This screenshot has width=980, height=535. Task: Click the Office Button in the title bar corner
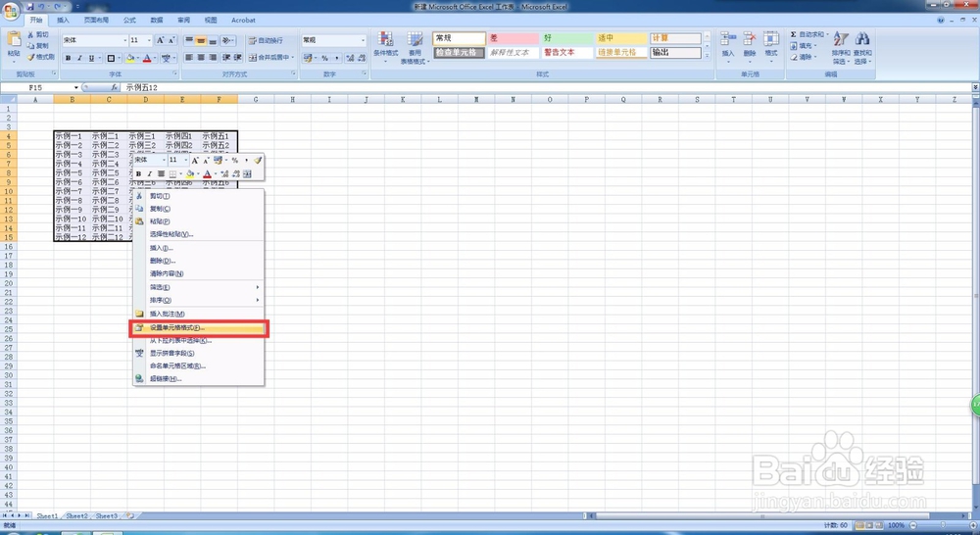(11, 10)
